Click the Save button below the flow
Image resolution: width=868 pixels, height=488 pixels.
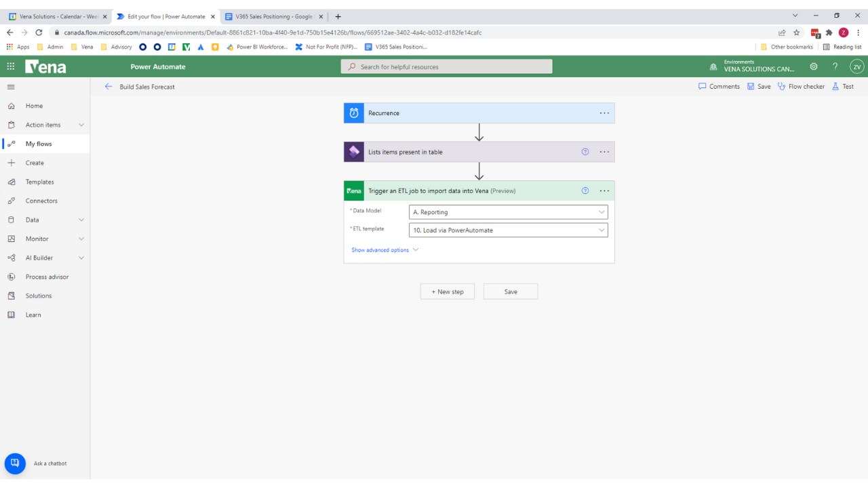pyautogui.click(x=511, y=291)
